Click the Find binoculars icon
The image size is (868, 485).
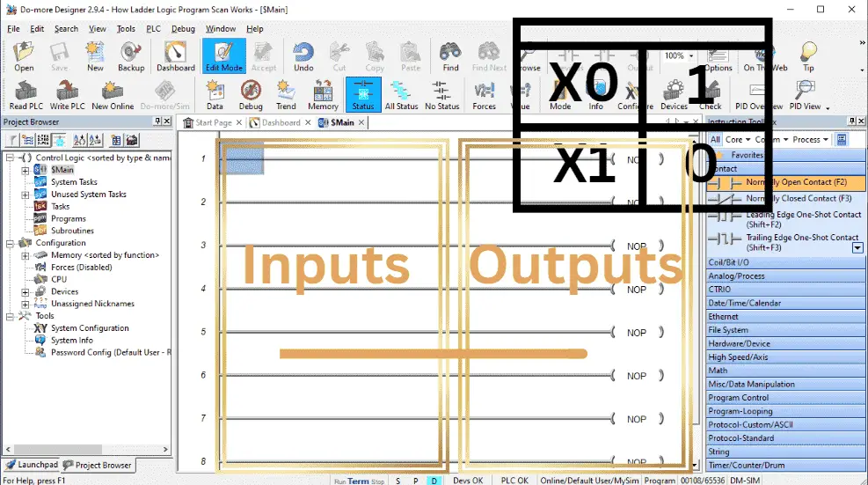coord(450,56)
